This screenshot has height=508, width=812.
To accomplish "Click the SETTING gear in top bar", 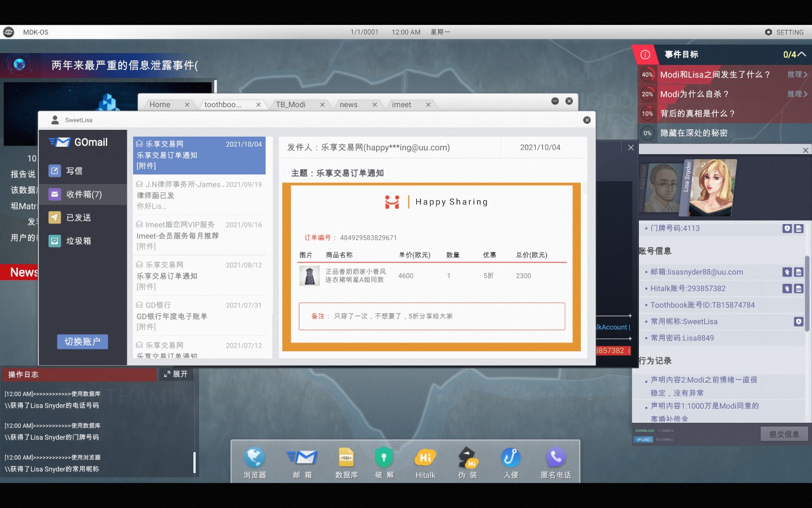I will coord(784,32).
